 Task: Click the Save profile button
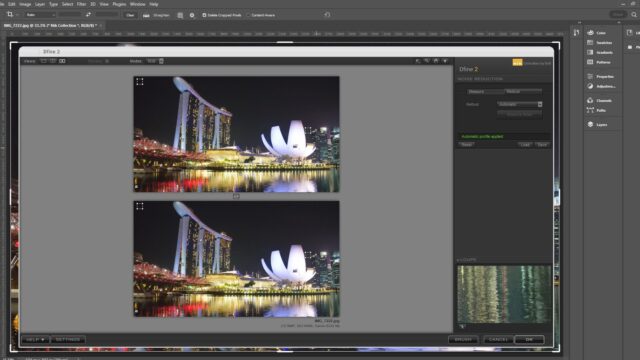point(542,145)
